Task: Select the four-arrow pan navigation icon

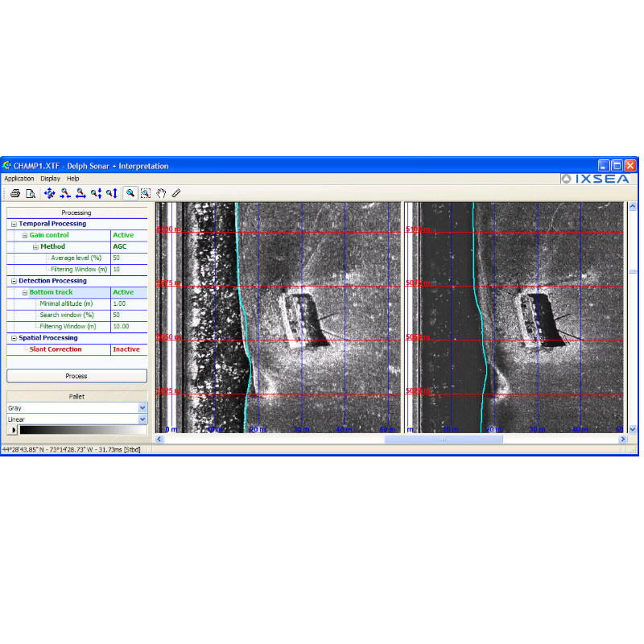Action: (49, 193)
